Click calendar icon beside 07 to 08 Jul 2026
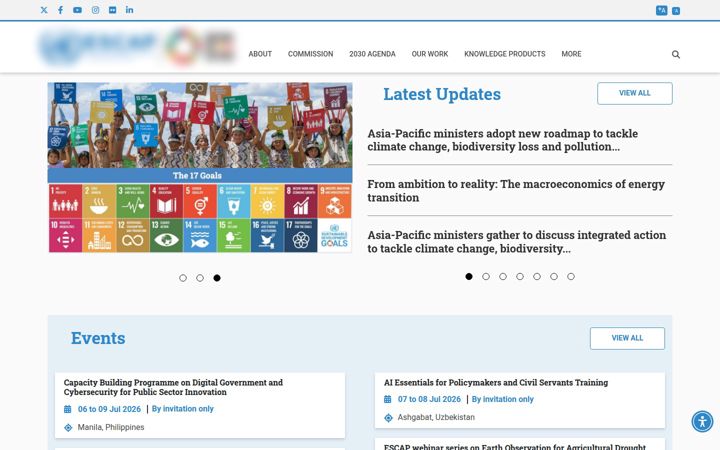Screen dimensions: 720x450 coord(388,399)
